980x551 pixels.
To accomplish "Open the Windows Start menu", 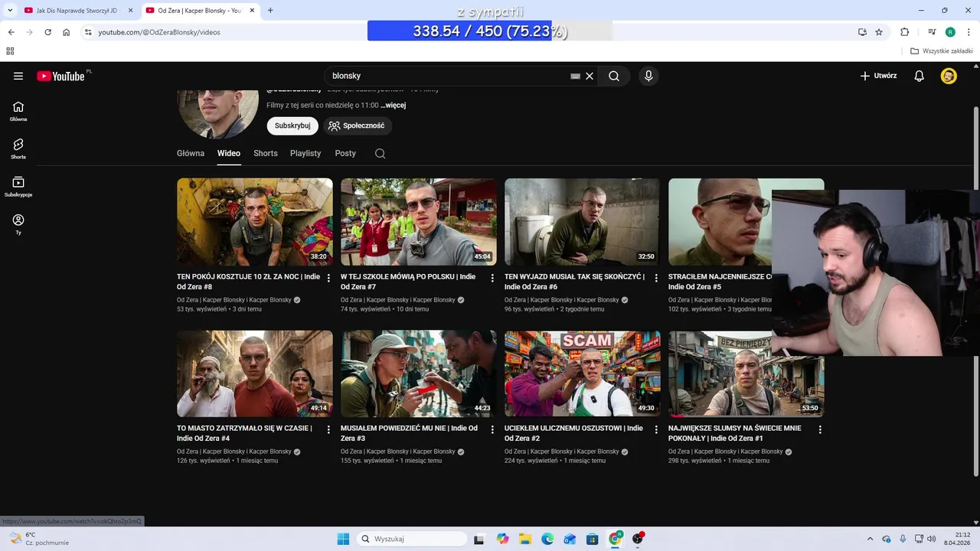I will 343,539.
